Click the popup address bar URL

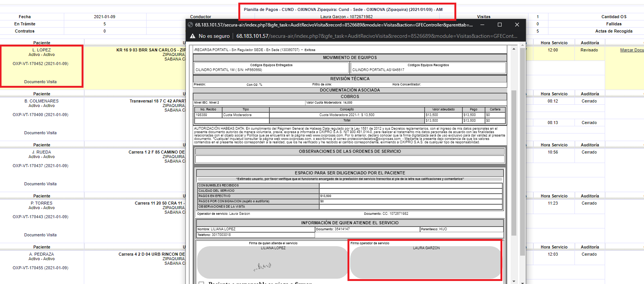click(x=377, y=36)
